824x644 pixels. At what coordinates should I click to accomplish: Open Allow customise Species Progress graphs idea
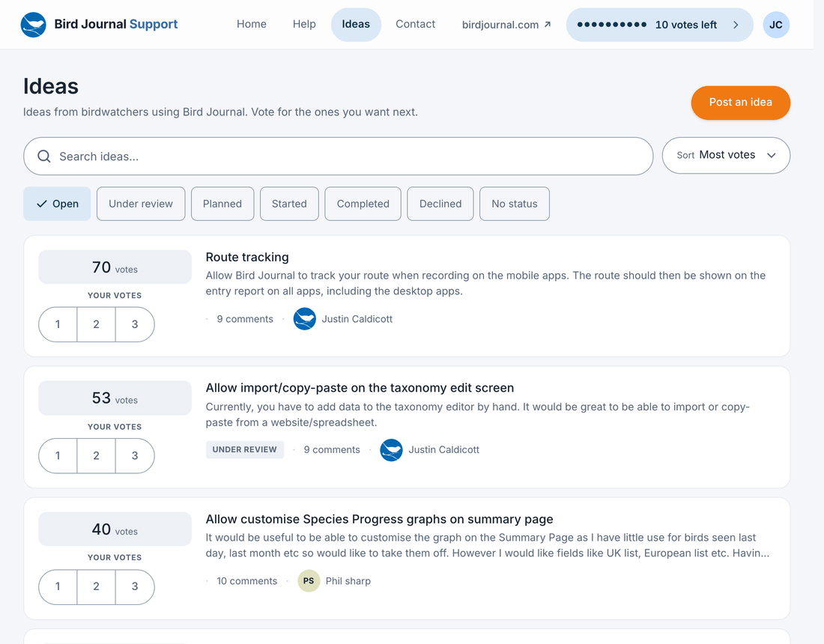pyautogui.click(x=380, y=519)
